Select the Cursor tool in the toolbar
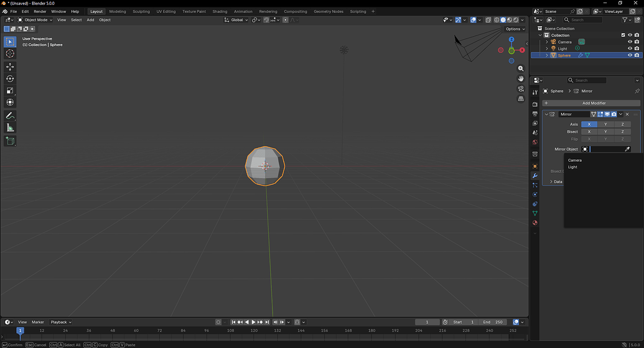644x348 pixels. [x=10, y=54]
